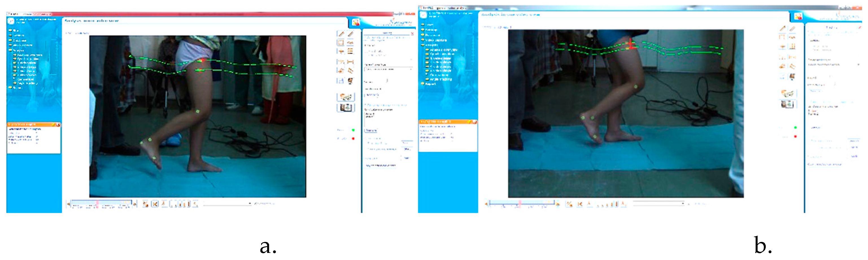Click the red status dot in left screenshot

tap(353, 138)
